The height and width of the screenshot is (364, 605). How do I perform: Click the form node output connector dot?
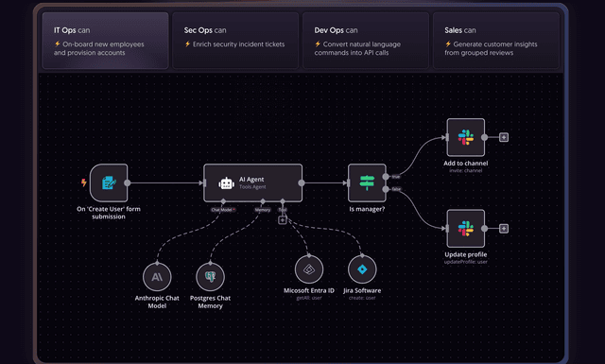[128, 182]
